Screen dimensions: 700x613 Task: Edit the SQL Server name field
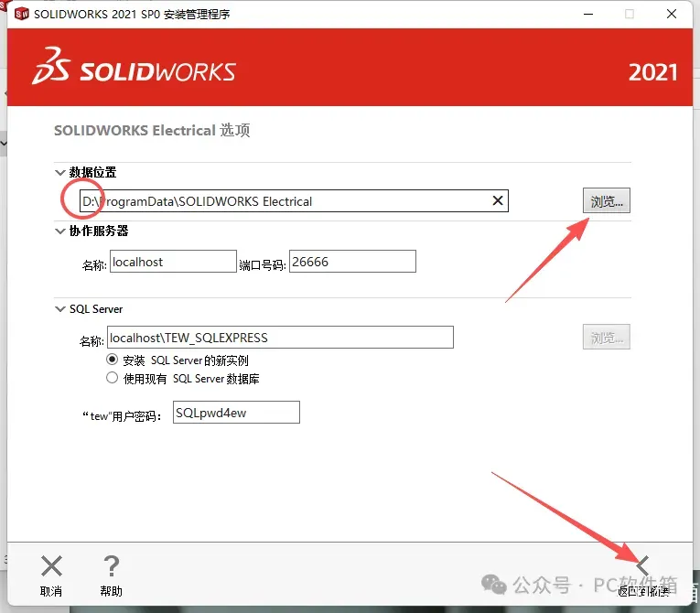(280, 337)
